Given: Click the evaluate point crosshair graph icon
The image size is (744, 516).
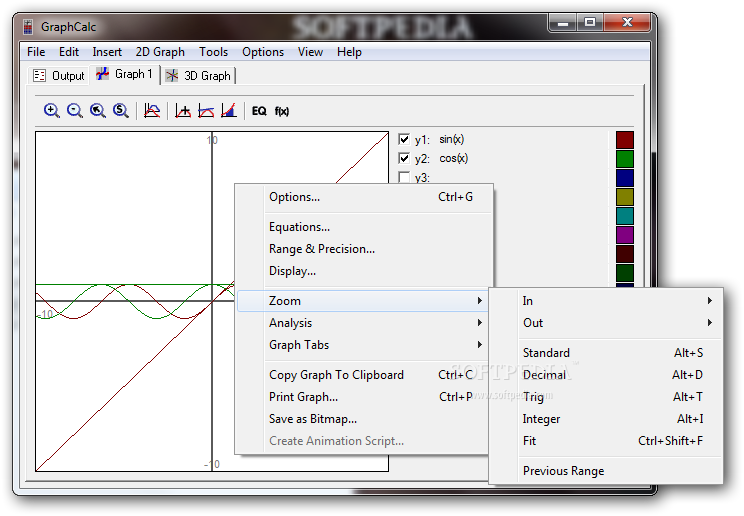Looking at the screenshot, I should pyautogui.click(x=183, y=111).
